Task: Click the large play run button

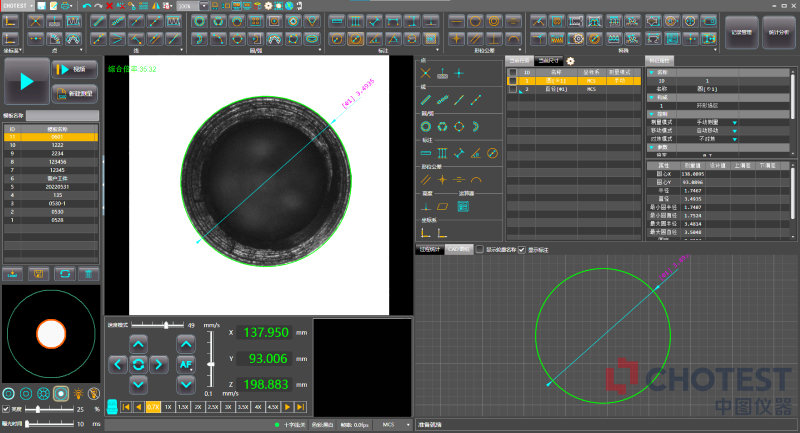Action: 27,81
